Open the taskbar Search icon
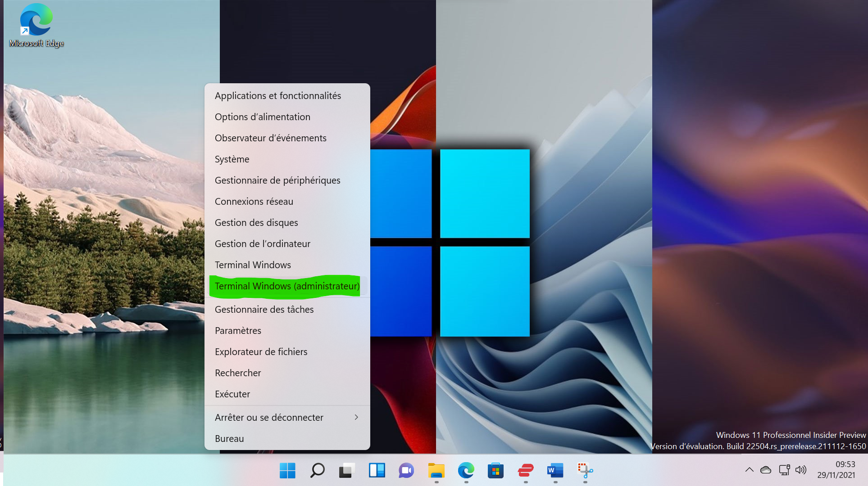The height and width of the screenshot is (486, 868). click(317, 471)
